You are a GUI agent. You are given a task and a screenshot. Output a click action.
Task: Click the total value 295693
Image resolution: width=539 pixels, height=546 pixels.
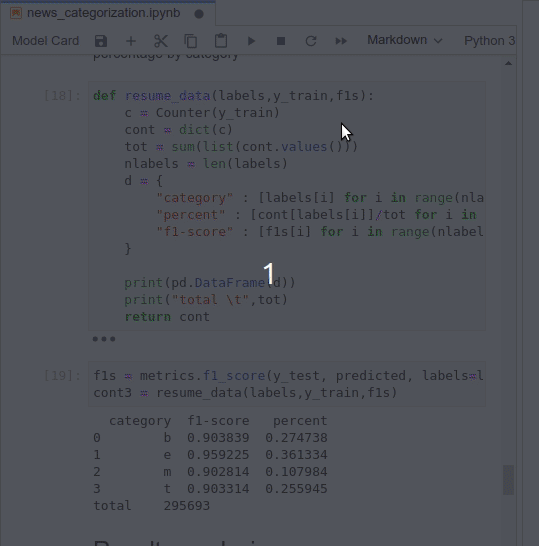pos(187,506)
